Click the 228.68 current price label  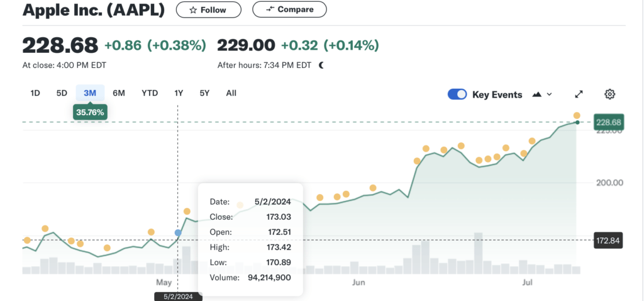click(x=608, y=122)
